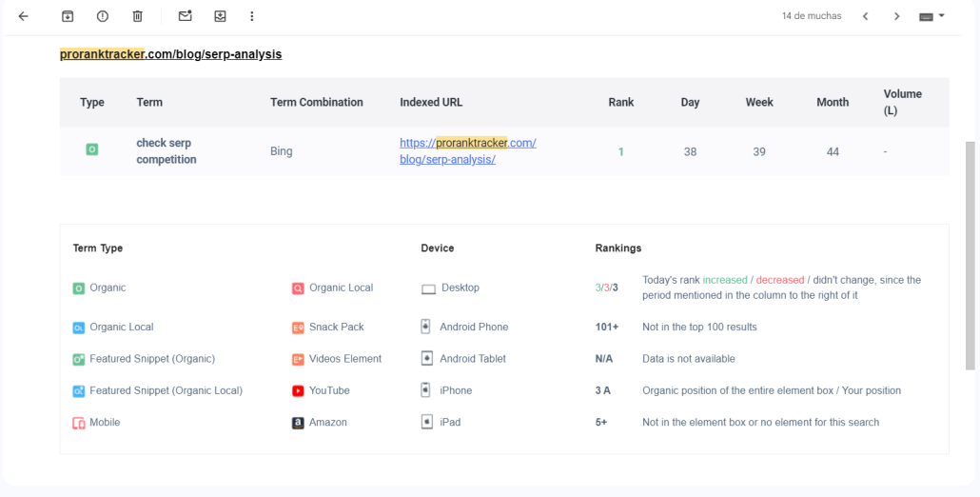This screenshot has height=497, width=980.
Task: Click the 'Rankings' legend heading
Action: click(x=618, y=248)
